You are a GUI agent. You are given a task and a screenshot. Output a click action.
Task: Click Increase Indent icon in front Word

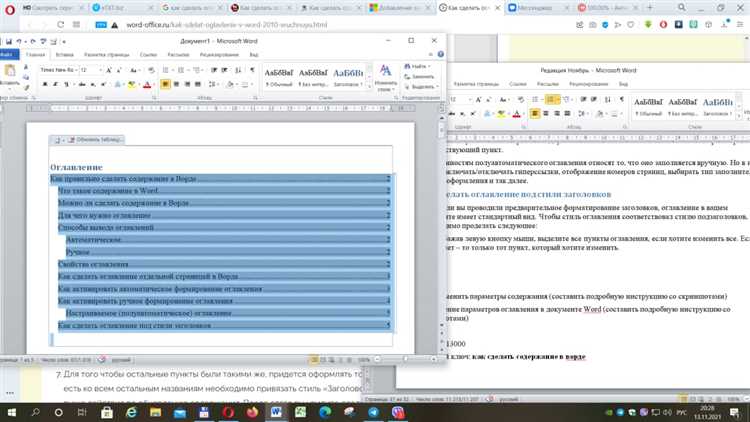click(225, 70)
